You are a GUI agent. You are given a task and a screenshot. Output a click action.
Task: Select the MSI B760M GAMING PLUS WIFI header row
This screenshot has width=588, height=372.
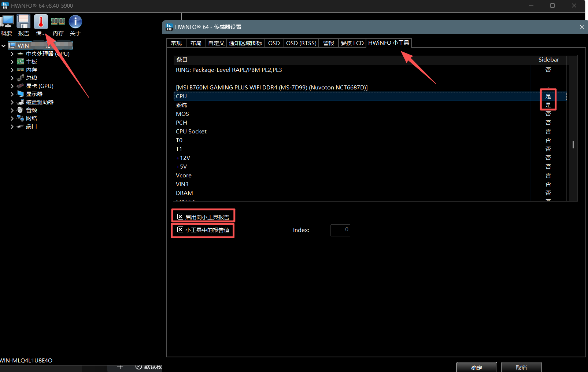click(x=370, y=88)
